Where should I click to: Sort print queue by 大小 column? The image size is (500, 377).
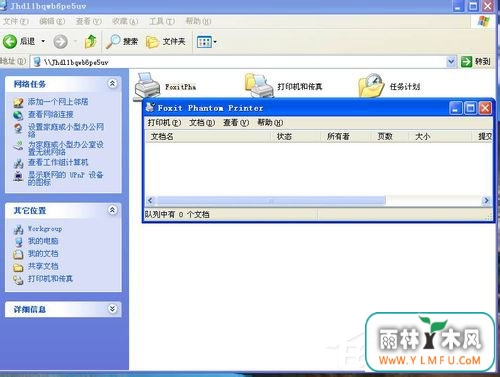pyautogui.click(x=441, y=136)
